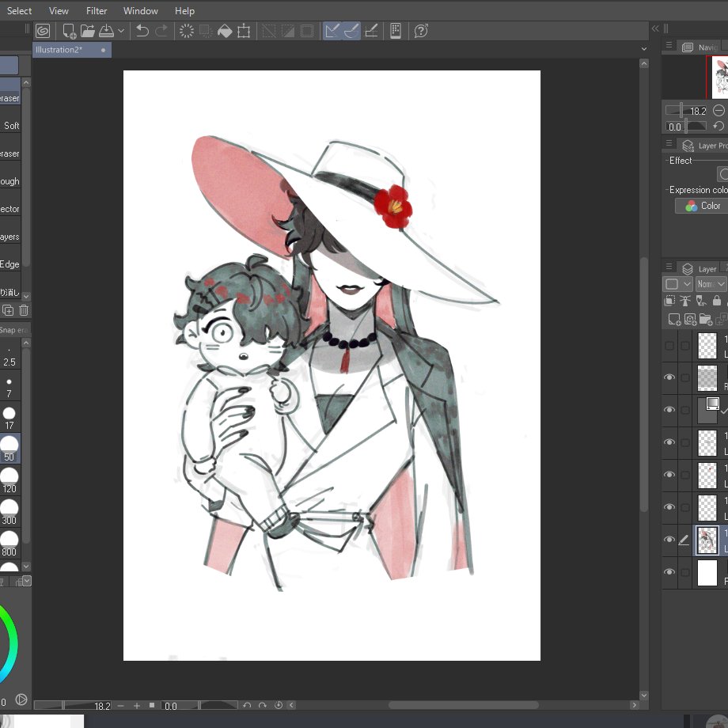Rotate canvas right from the bottom bar
This screenshot has width=728, height=728.
263,705
